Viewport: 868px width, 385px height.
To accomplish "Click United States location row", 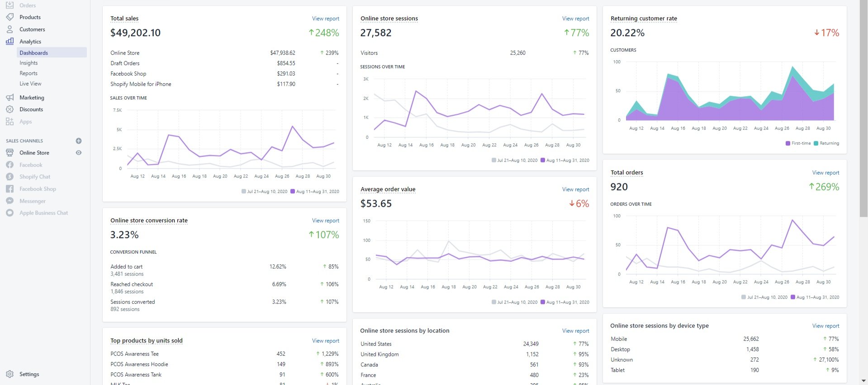I will (x=474, y=344).
